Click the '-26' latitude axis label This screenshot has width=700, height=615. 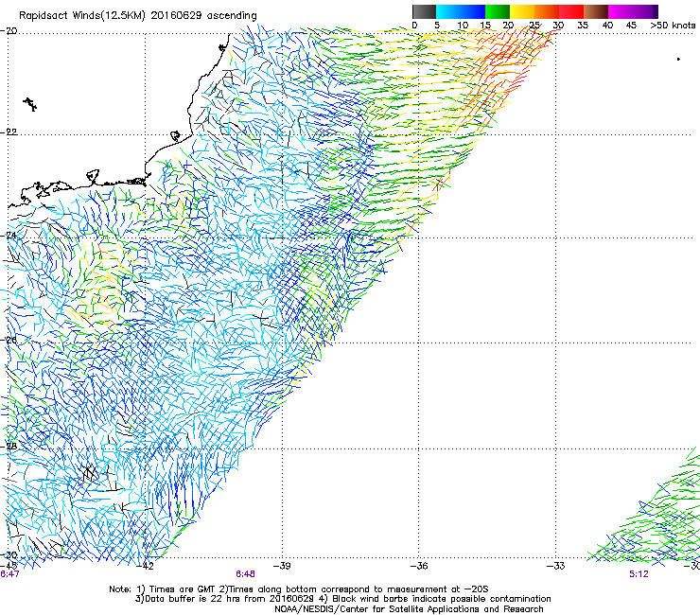tap(9, 340)
